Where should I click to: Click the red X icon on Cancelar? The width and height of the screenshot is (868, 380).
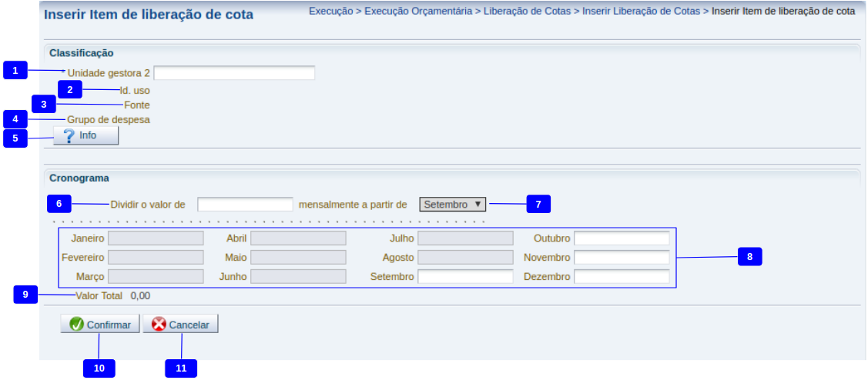pos(159,325)
